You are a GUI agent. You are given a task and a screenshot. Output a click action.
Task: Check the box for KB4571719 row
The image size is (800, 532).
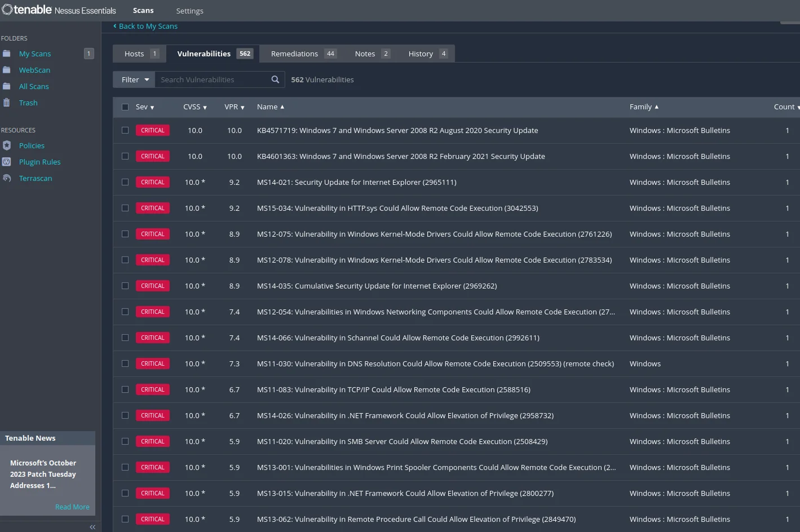tap(125, 130)
